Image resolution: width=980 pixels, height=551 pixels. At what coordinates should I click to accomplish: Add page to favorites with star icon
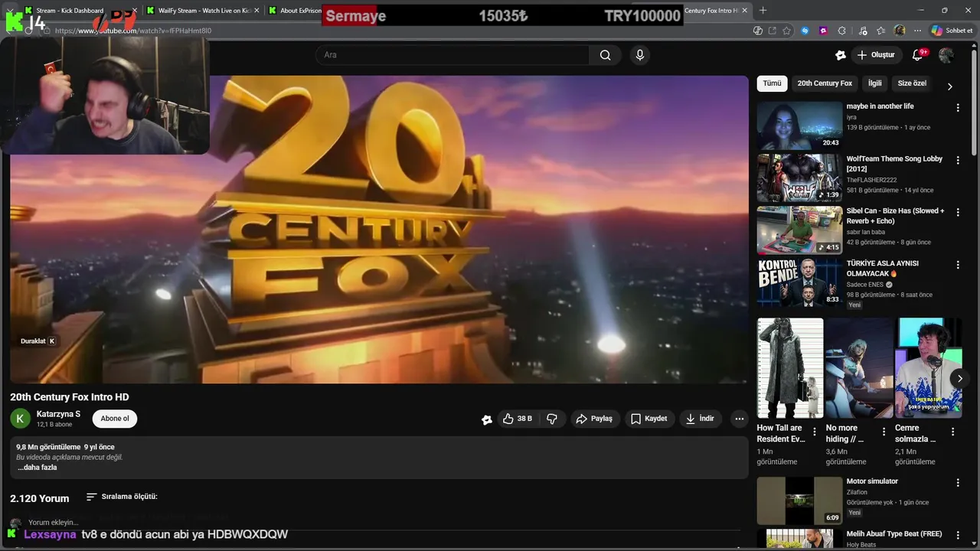click(x=786, y=31)
